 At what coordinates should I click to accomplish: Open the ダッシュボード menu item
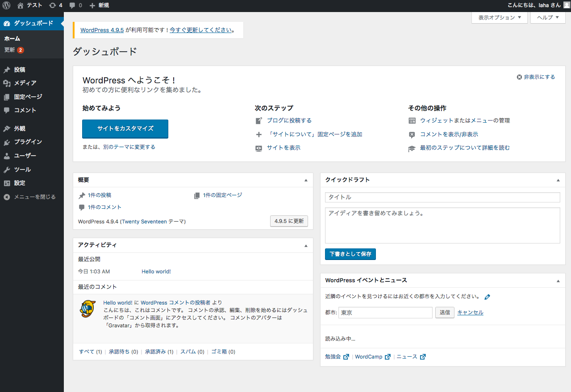coord(32,23)
